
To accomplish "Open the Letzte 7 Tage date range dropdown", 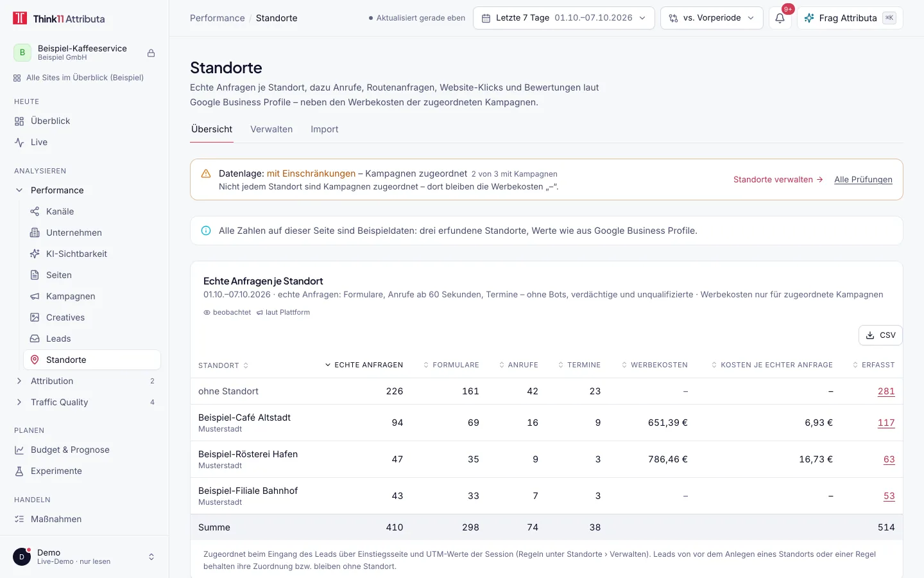I will pos(563,18).
